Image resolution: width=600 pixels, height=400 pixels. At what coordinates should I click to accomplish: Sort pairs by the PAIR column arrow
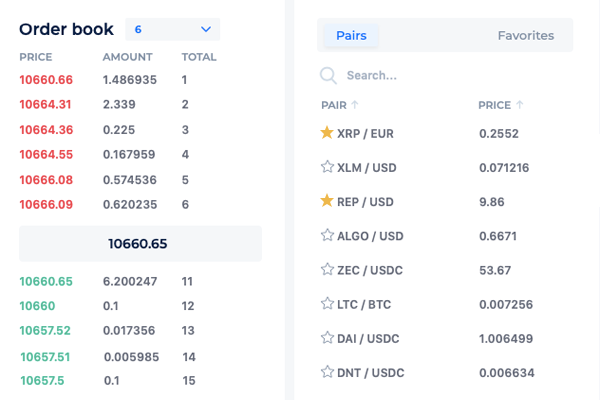point(355,105)
